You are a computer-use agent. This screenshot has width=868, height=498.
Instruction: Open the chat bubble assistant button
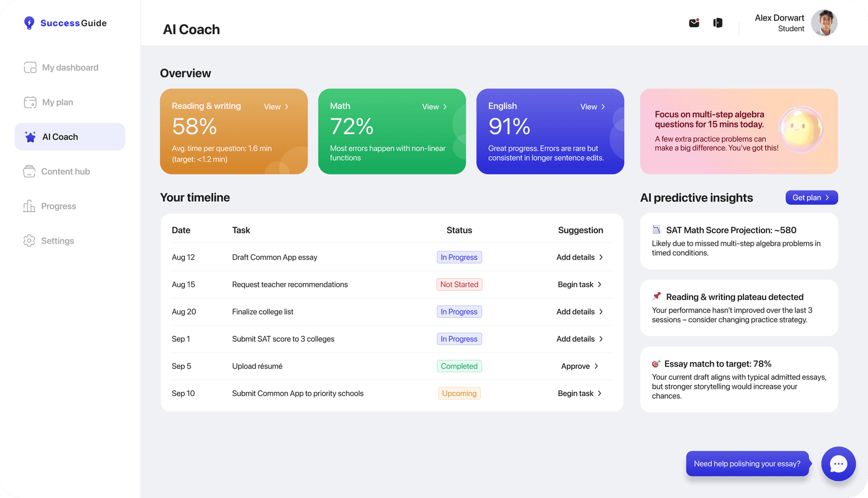point(838,464)
